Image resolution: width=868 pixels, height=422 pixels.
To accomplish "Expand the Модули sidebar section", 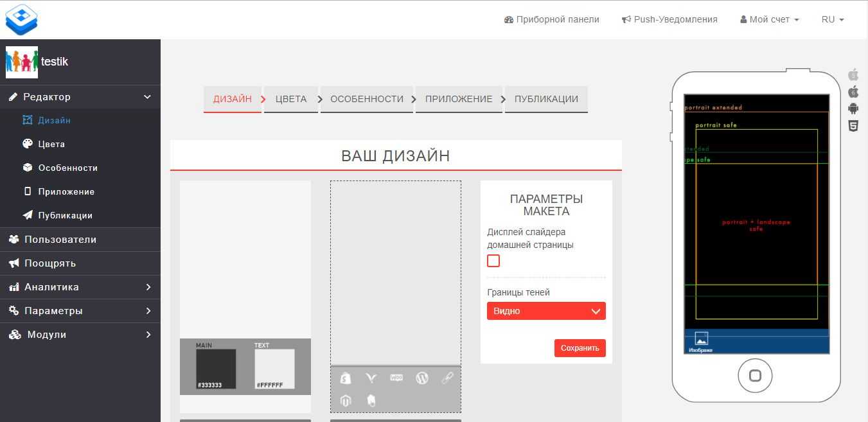I will (x=80, y=335).
